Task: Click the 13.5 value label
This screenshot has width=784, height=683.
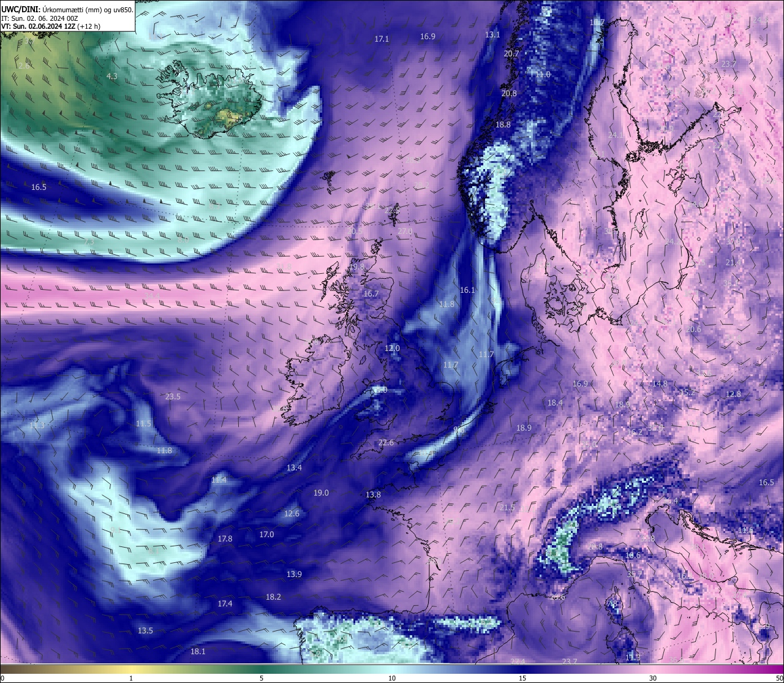Action: pos(145,631)
